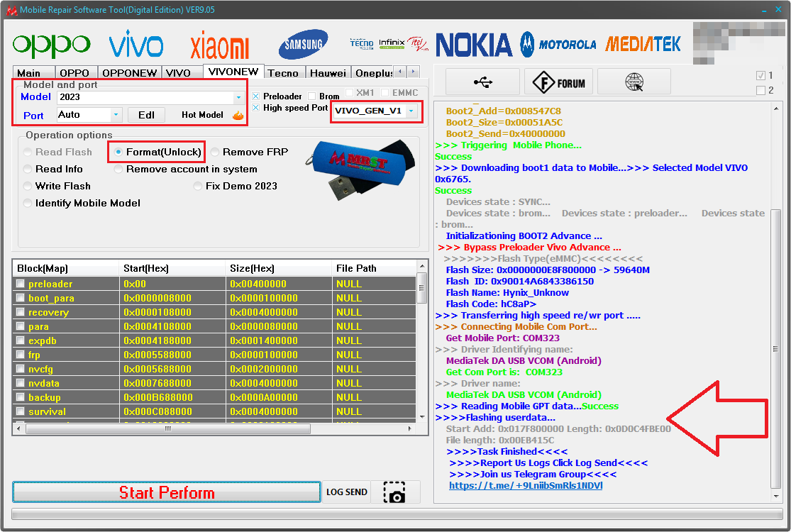
Task: Expand the Model dropdown
Action: tap(238, 97)
